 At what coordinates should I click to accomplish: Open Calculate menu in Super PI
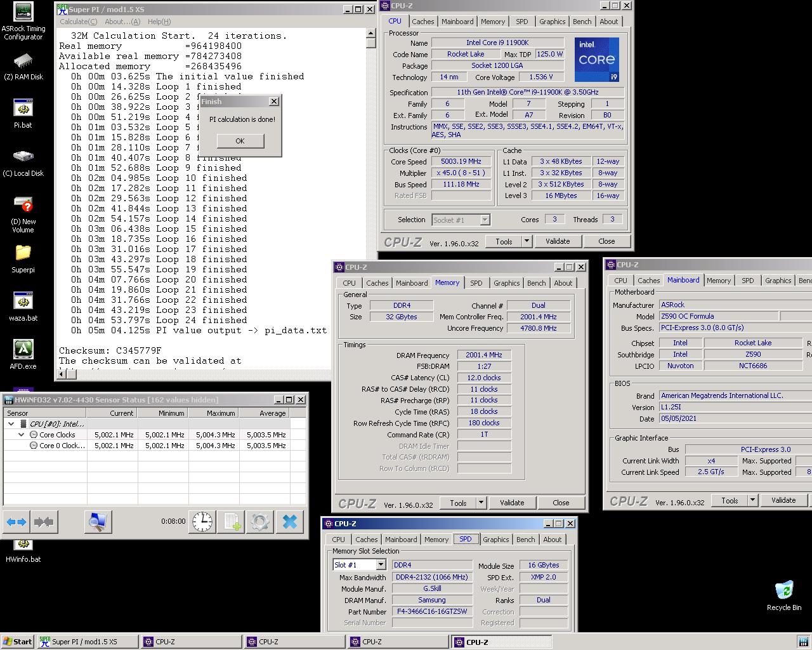click(78, 22)
